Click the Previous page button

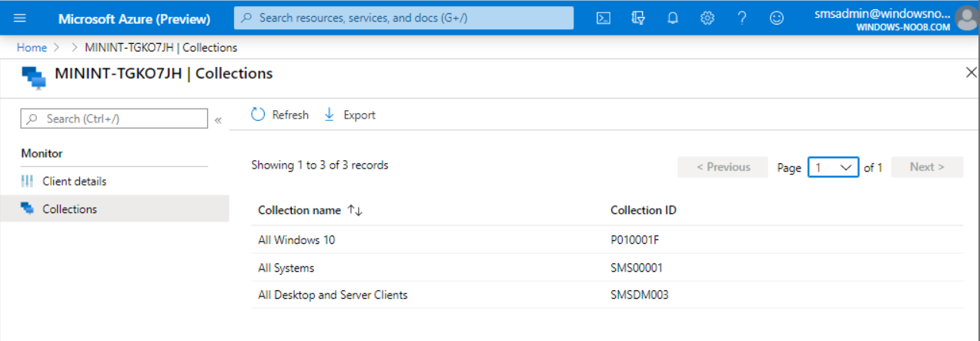[x=723, y=167]
